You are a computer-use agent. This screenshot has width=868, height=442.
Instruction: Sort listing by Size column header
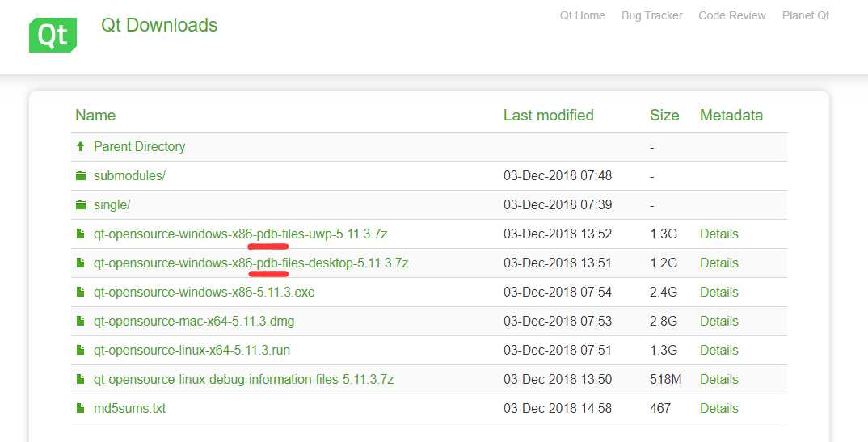(664, 115)
